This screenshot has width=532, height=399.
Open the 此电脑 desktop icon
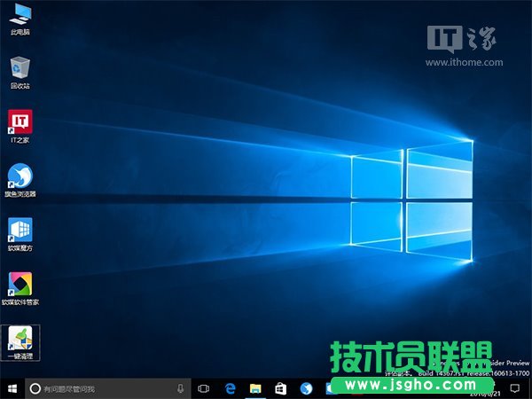(x=20, y=19)
